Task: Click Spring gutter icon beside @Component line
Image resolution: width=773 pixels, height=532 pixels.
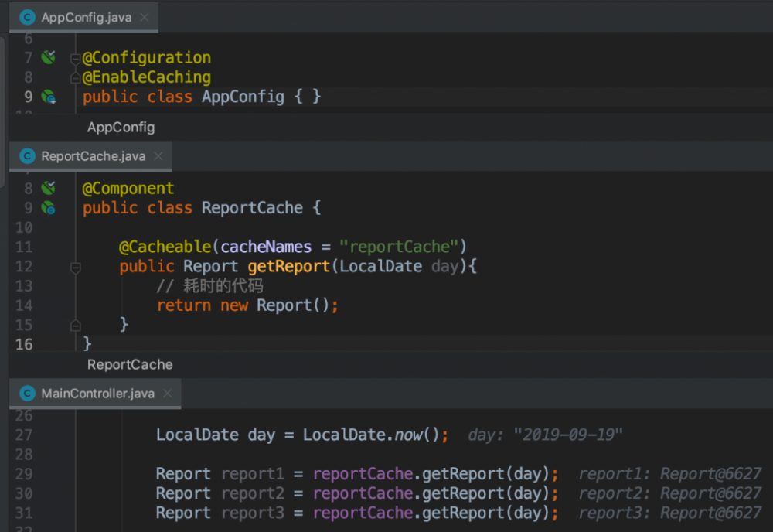Action: click(x=49, y=188)
